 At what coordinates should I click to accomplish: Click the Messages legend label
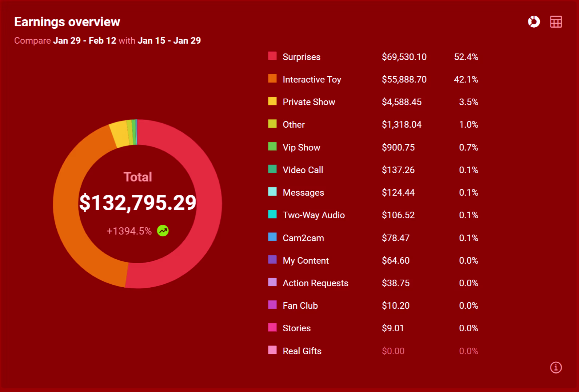coord(303,192)
